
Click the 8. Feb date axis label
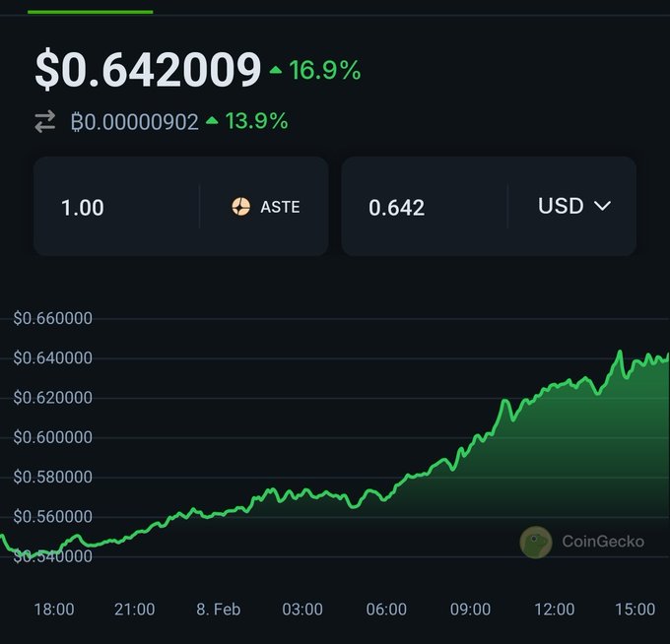219,610
